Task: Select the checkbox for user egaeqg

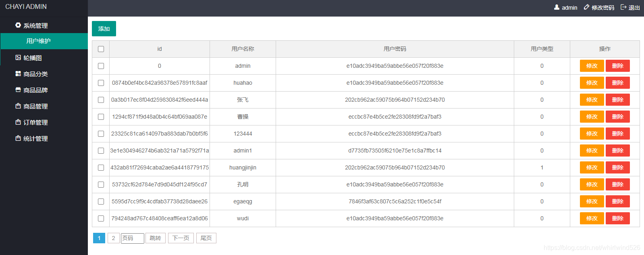Action: click(101, 201)
